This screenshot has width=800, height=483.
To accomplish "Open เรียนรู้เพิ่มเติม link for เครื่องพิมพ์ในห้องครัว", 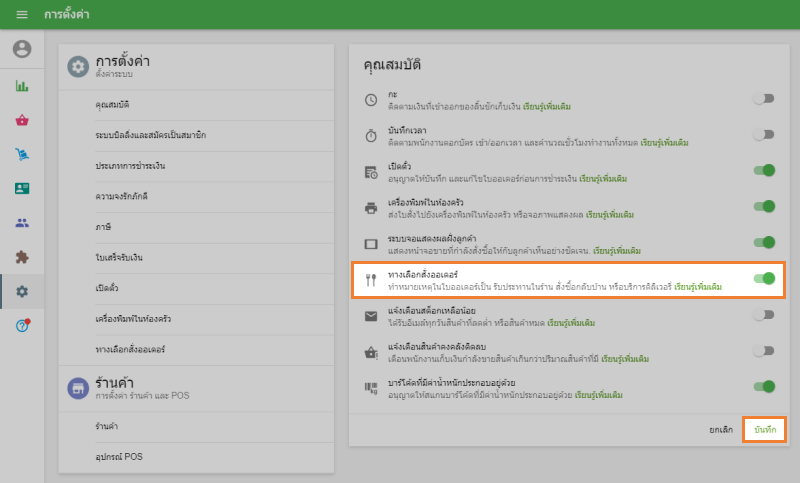I will point(610,214).
